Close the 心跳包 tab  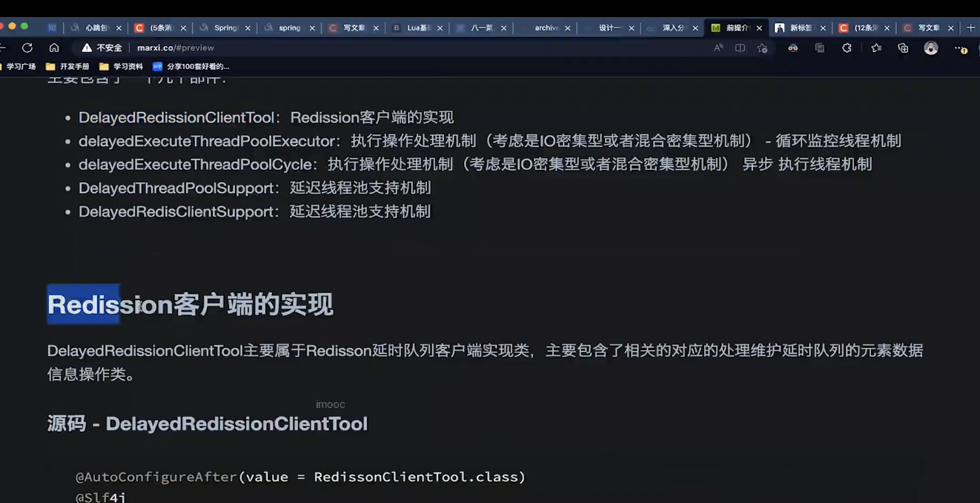[119, 28]
